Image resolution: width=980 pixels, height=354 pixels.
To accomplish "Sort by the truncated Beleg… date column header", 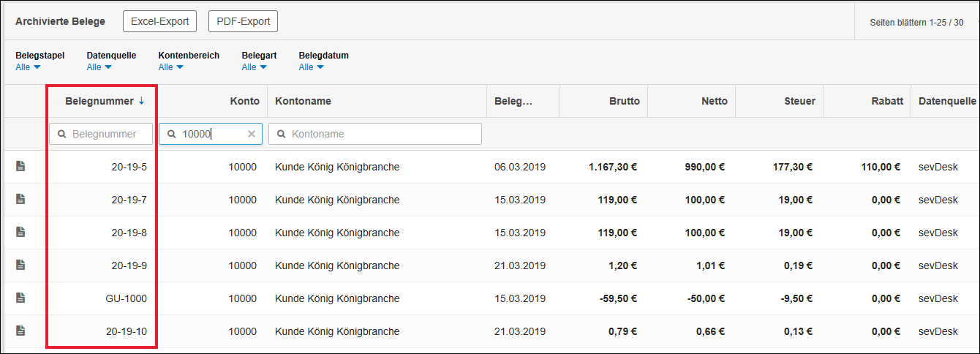I will [513, 101].
